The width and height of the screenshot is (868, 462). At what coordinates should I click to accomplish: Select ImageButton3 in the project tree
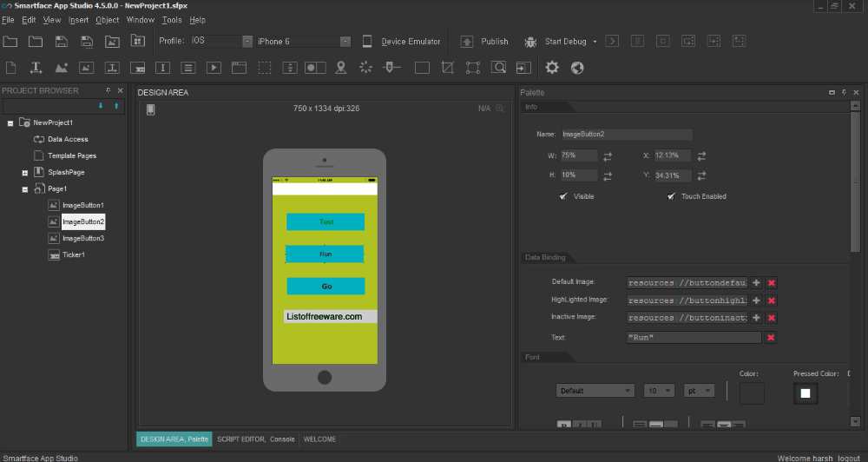[83, 238]
